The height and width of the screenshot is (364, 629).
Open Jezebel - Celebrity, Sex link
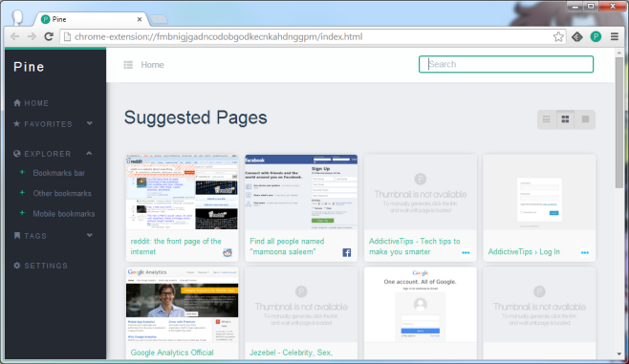291,353
